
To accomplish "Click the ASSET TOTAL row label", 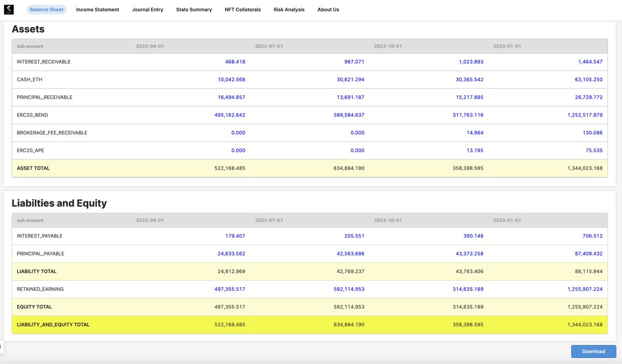I will coord(33,168).
